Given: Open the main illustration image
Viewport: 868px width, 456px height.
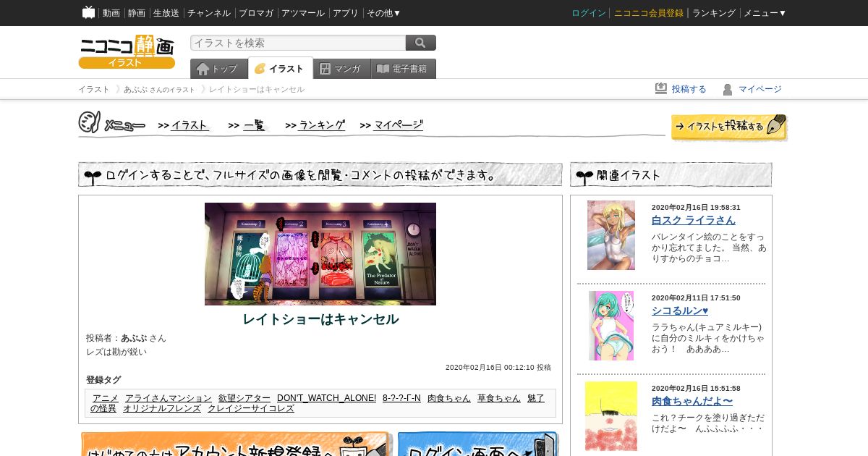Looking at the screenshot, I should [320, 254].
